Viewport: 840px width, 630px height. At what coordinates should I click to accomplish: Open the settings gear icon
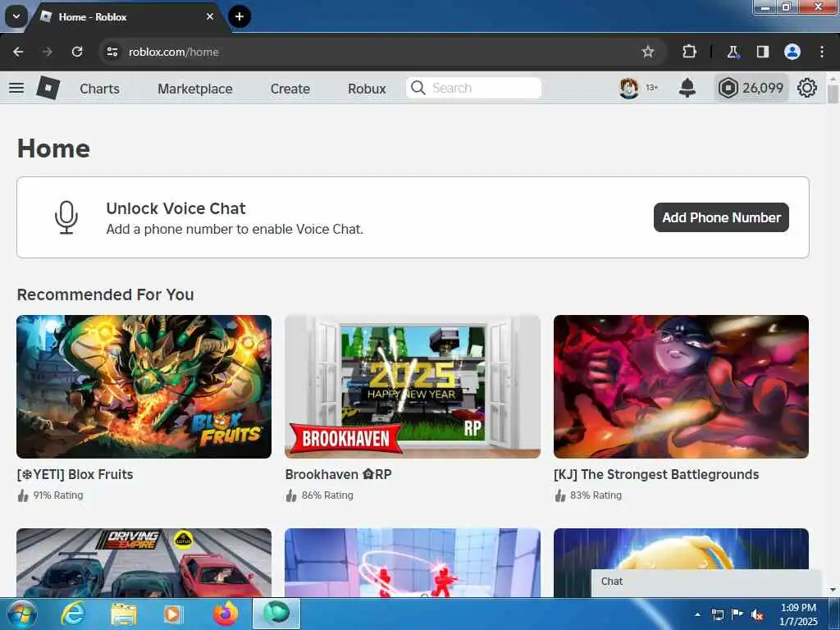[807, 88]
